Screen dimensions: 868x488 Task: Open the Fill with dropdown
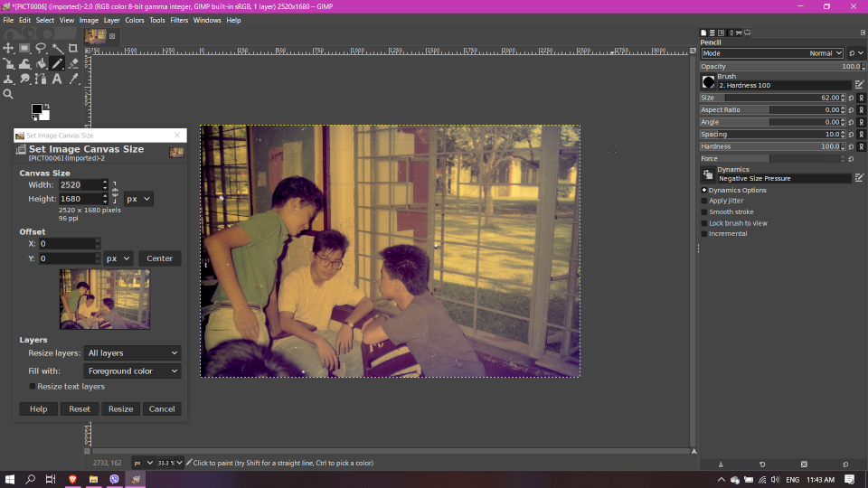click(133, 371)
